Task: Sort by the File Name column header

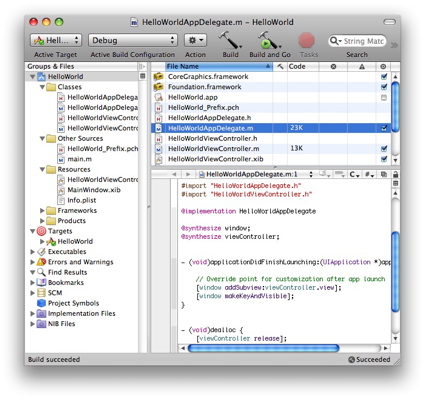Action: (x=219, y=66)
